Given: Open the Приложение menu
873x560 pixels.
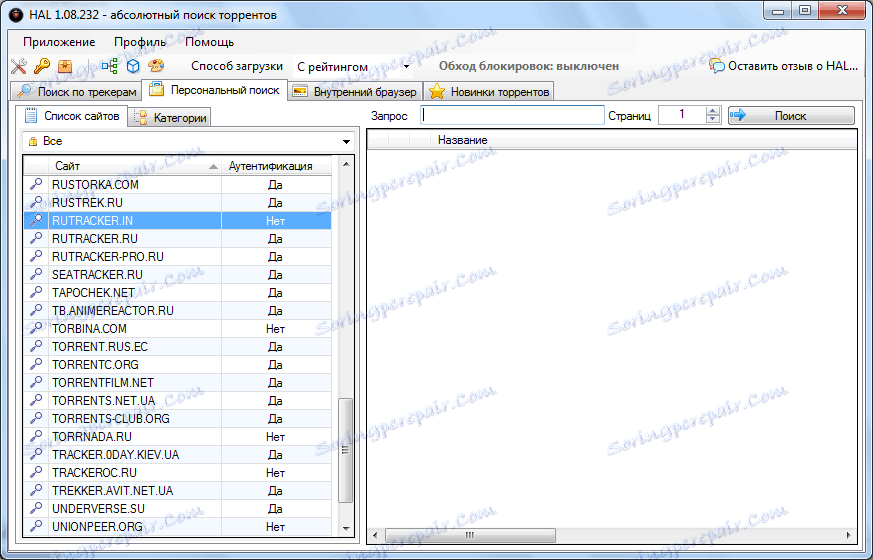Looking at the screenshot, I should coord(59,42).
